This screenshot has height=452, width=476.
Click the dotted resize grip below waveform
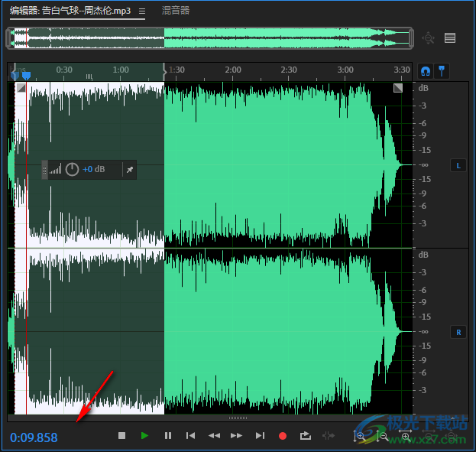point(238,418)
